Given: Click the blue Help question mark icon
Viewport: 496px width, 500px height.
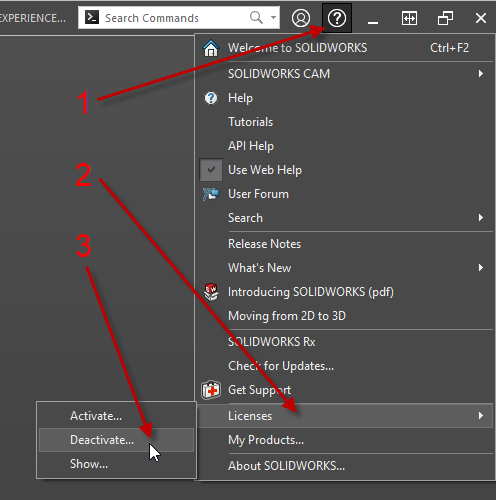Looking at the screenshot, I should [x=211, y=98].
